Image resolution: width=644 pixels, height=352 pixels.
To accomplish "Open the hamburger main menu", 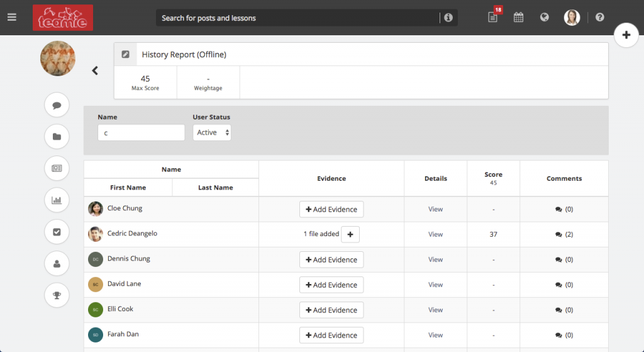I will click(12, 17).
